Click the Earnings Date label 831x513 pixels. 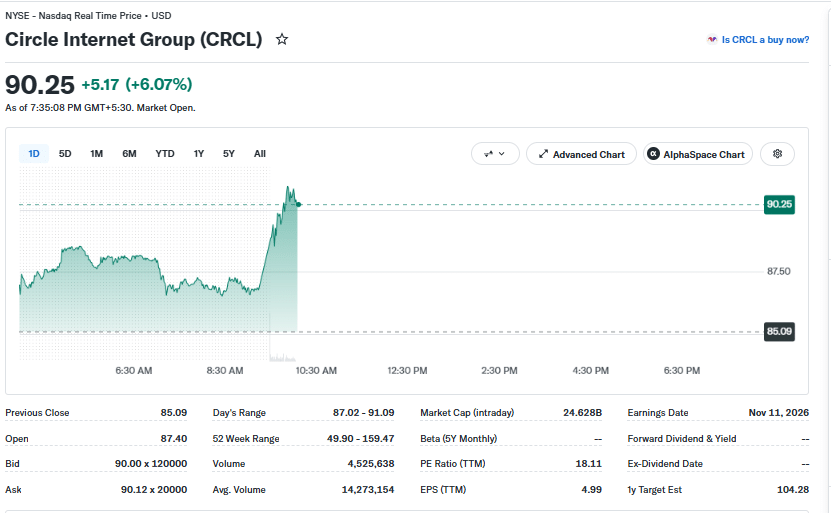(x=658, y=412)
